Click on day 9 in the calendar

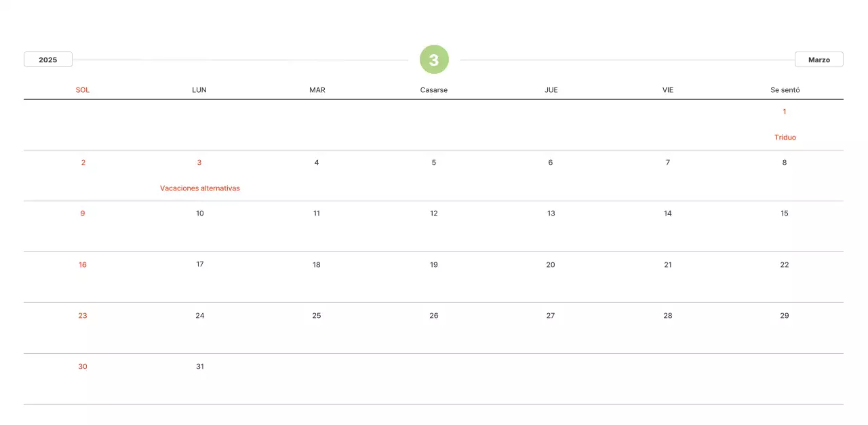(x=83, y=214)
